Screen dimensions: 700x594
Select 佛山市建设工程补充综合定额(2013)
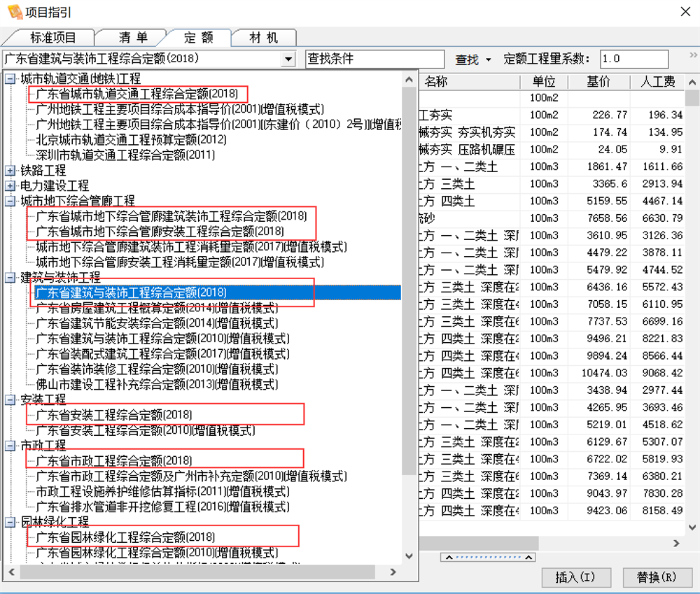157,384
